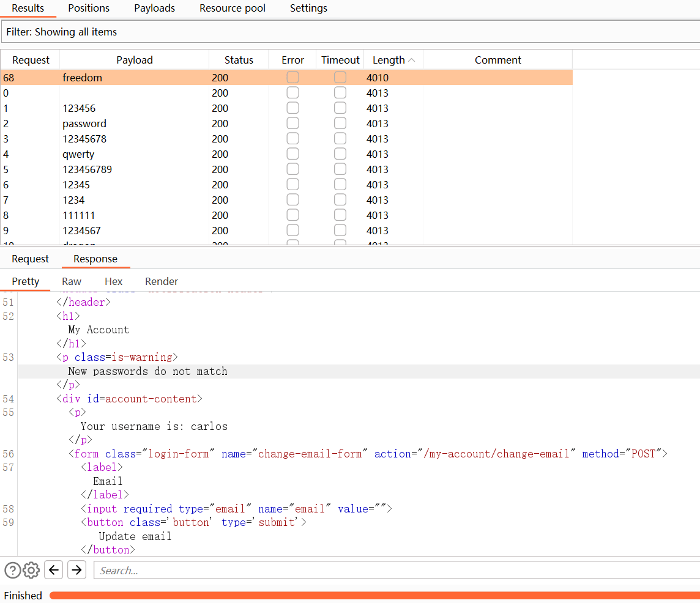This screenshot has width=700, height=603.
Task: Toggle Timeout checkbox for password payload row
Action: point(340,124)
